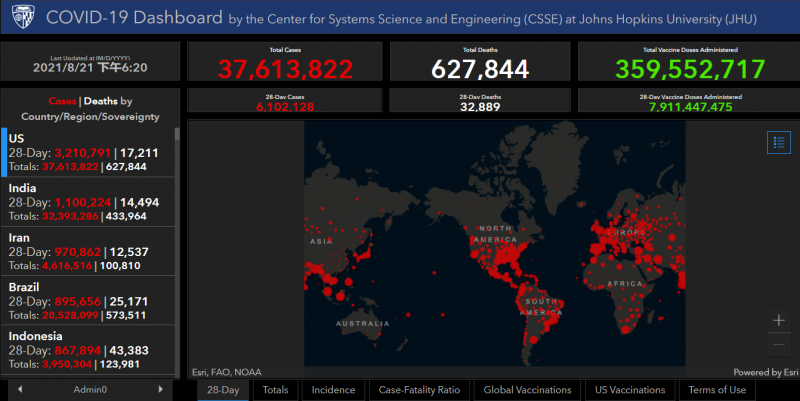Click Brazil 28-Day deaths 25,171
800x401 pixels.
[129, 302]
